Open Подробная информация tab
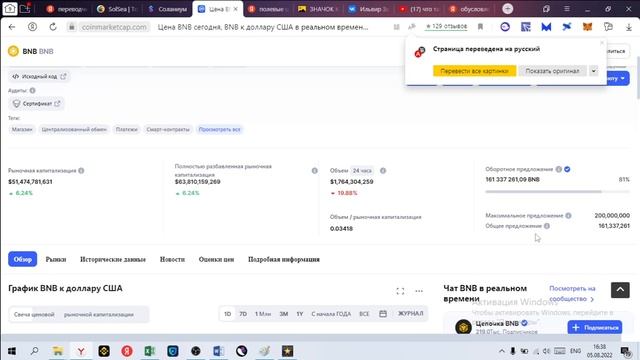This screenshot has height=360, width=640. point(284,259)
